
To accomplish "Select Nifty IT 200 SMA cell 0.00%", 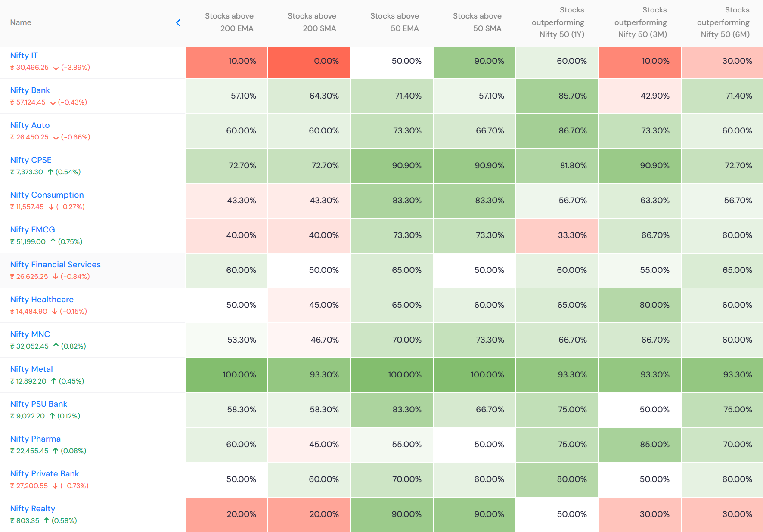I will click(x=309, y=63).
